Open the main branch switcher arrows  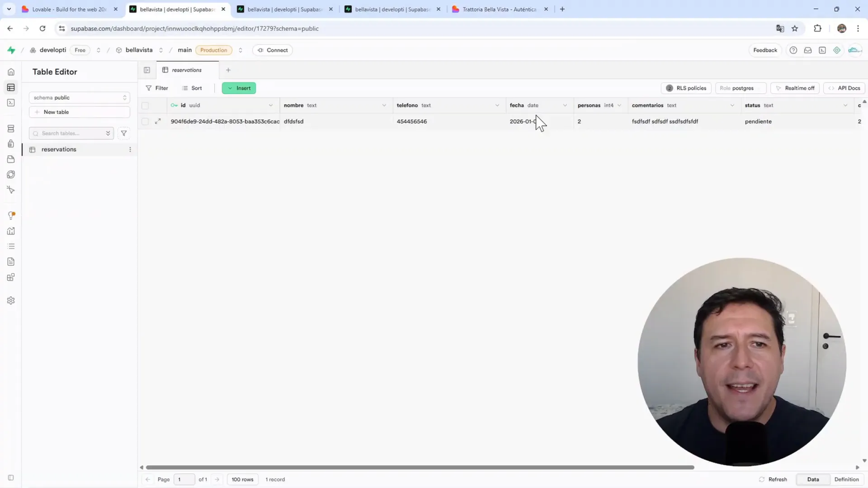point(240,50)
